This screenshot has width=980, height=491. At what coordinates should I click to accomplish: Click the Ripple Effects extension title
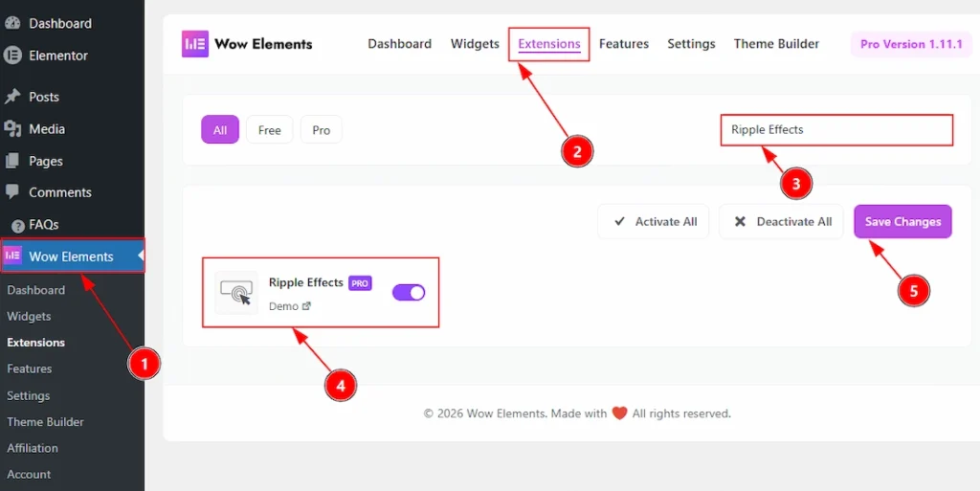(x=306, y=282)
